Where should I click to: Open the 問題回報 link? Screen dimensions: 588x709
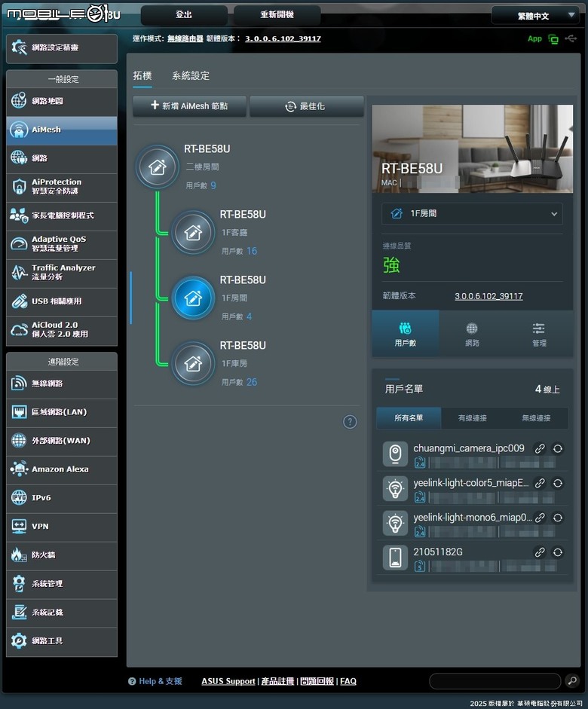pos(317,681)
